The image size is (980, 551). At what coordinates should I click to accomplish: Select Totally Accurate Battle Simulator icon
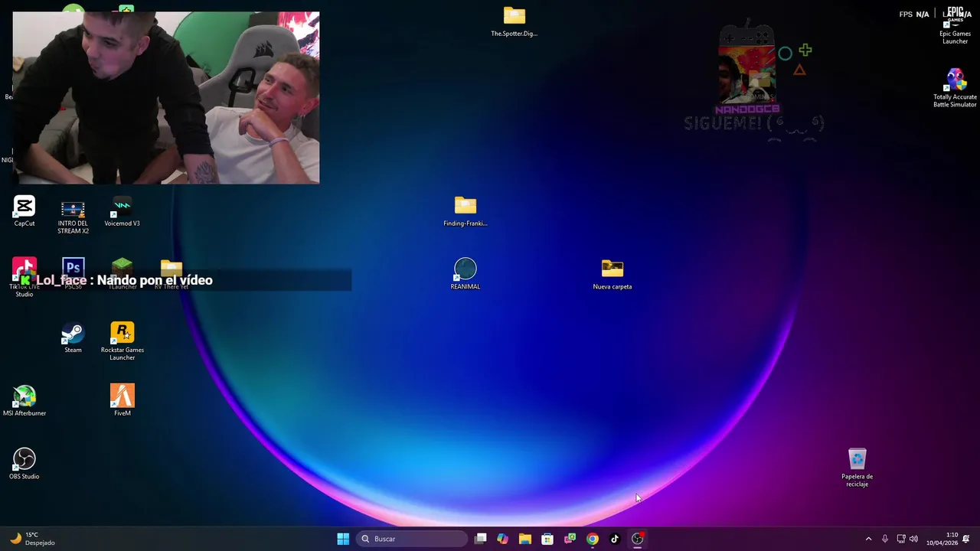[955, 88]
